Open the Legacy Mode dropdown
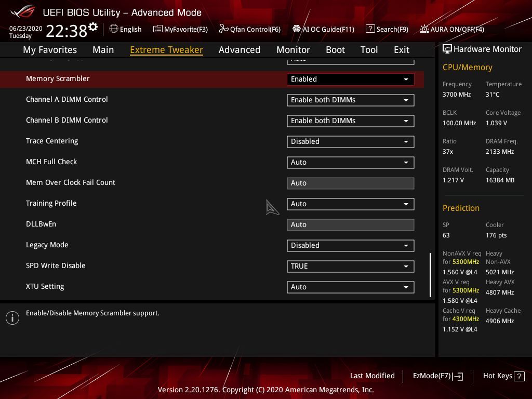532x399 pixels. click(x=351, y=246)
